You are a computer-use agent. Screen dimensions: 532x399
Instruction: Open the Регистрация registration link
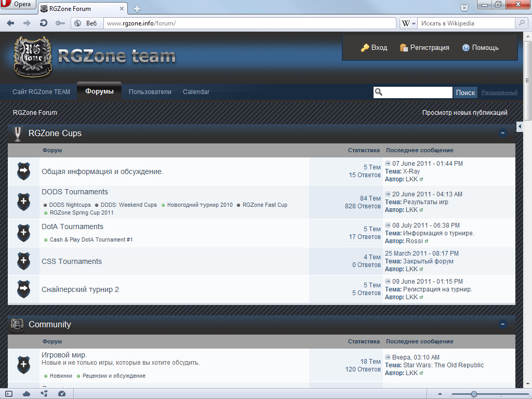pos(424,47)
